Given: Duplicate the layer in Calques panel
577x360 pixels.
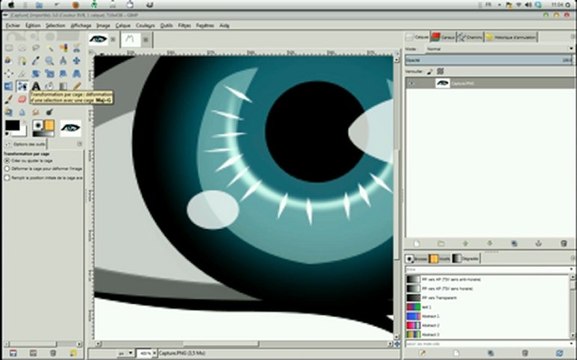Looking at the screenshot, I should pos(514,243).
